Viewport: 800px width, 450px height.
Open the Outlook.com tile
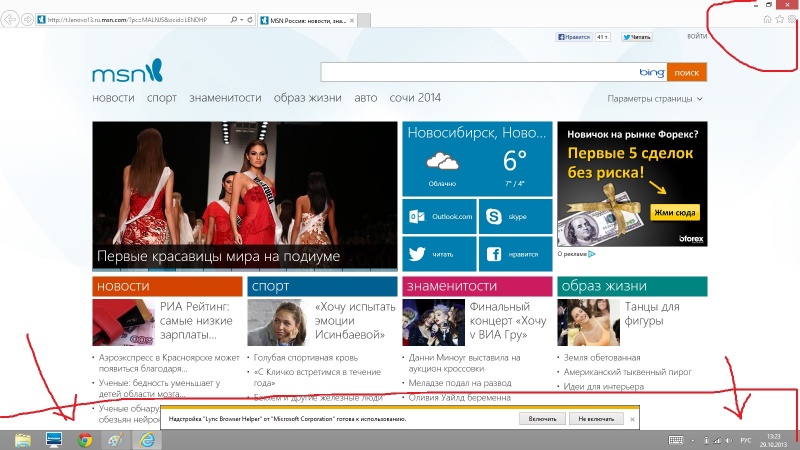(x=438, y=216)
